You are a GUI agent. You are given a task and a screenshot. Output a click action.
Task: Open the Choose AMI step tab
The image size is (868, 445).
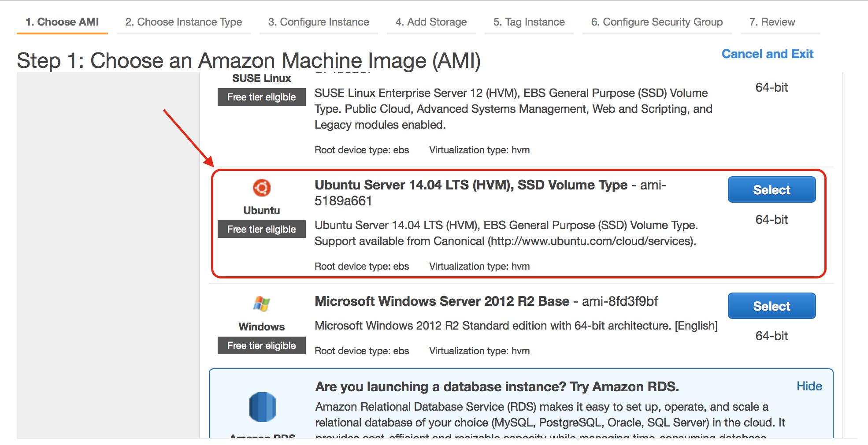[x=62, y=22]
